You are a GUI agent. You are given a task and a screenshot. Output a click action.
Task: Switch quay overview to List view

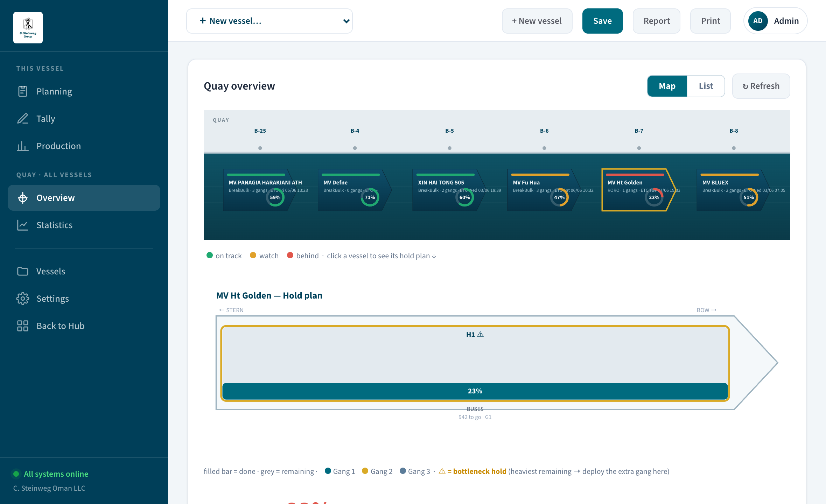706,86
